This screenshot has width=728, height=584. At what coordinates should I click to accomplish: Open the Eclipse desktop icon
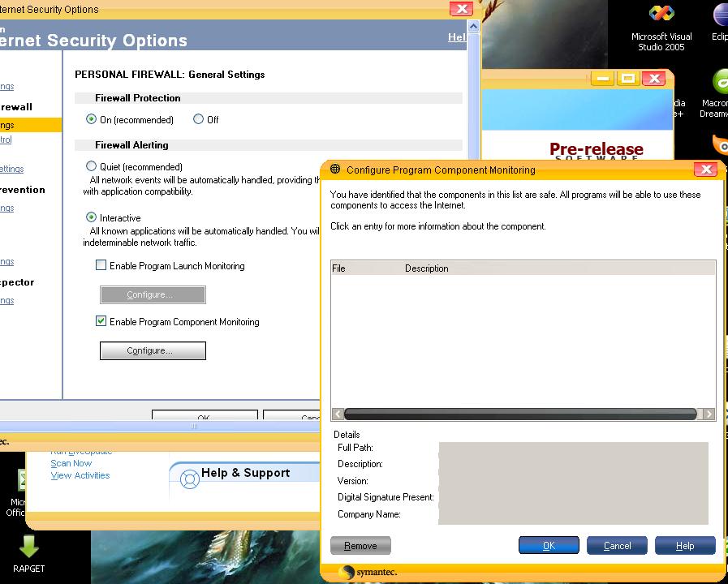720,24
